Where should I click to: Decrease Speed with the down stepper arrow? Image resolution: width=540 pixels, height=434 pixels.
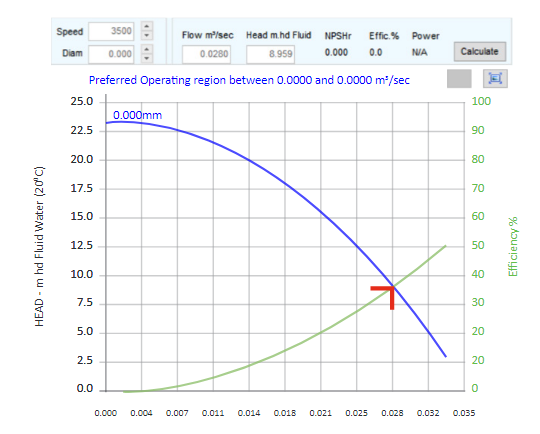(147, 35)
